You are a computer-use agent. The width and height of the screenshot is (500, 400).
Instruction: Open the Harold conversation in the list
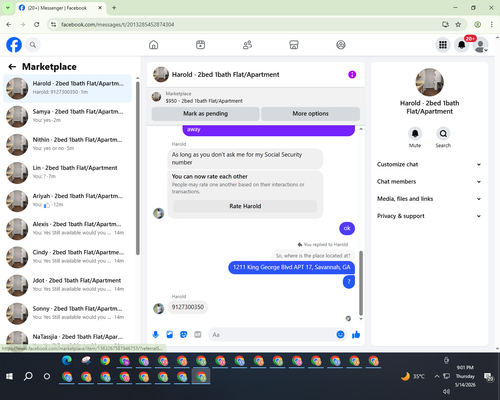(x=67, y=88)
